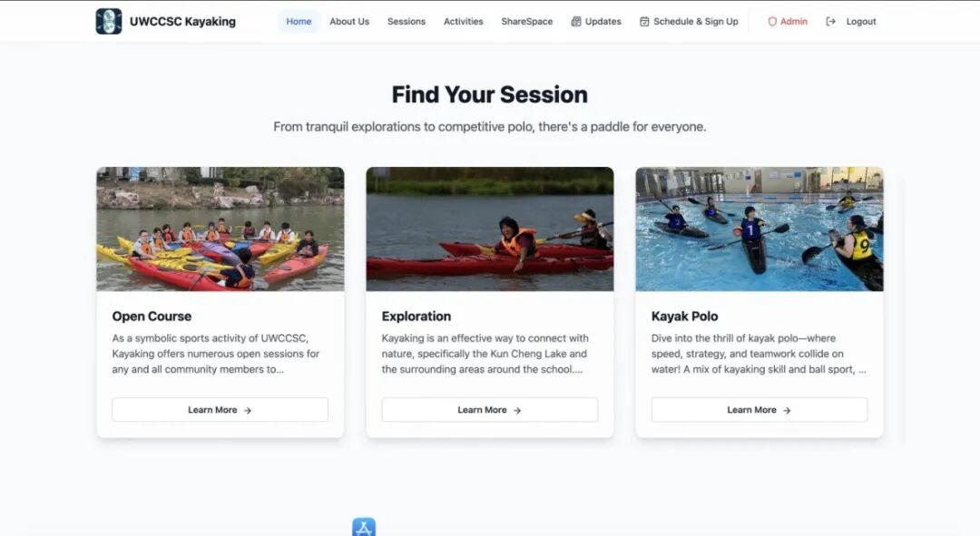980x536 pixels.
Task: Click the Open Course photo of kayakers
Action: click(x=220, y=229)
